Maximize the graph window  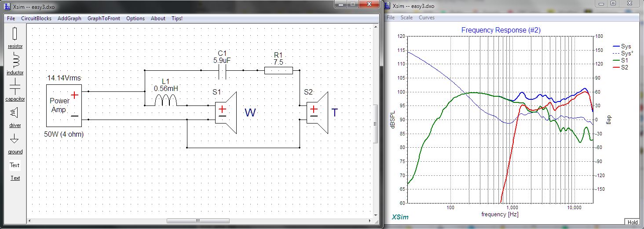(x=613, y=4)
